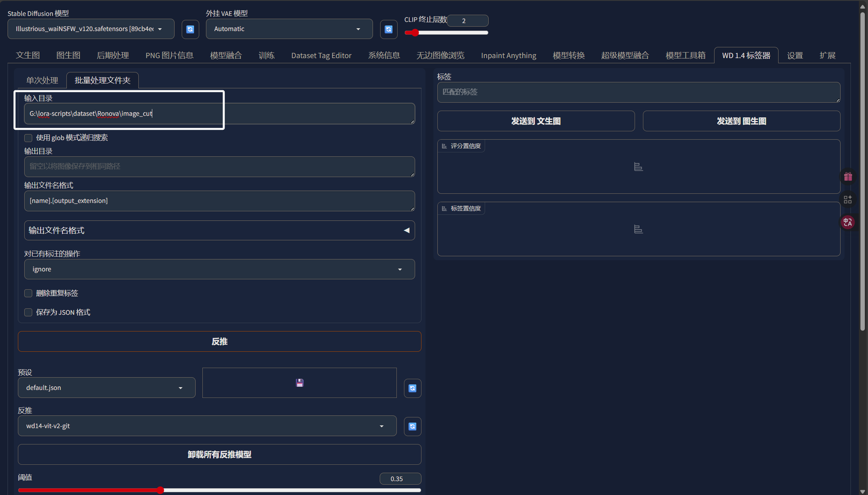Go to the 模型融合 tab
The image size is (868, 495).
(226, 55)
